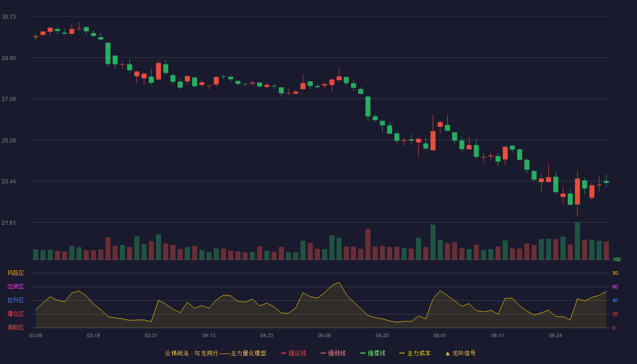Click the 06-01 date axis label
Screen dimensions: 637x364
point(440,335)
